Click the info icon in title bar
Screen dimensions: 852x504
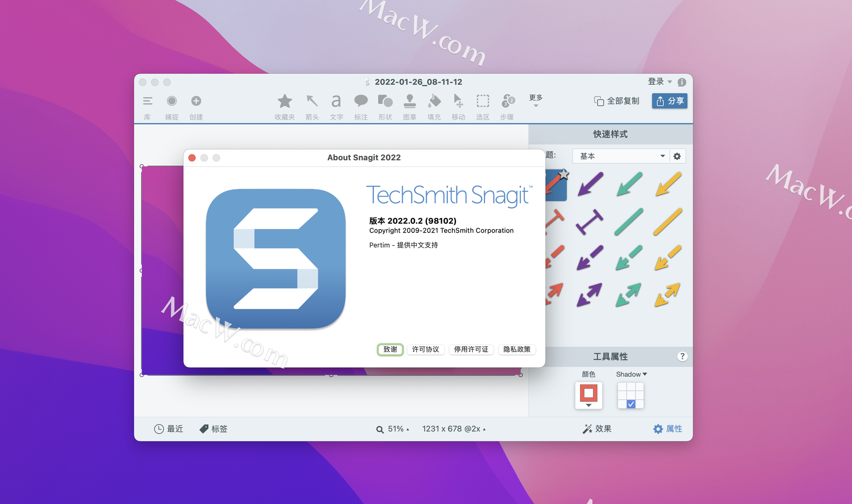(682, 82)
